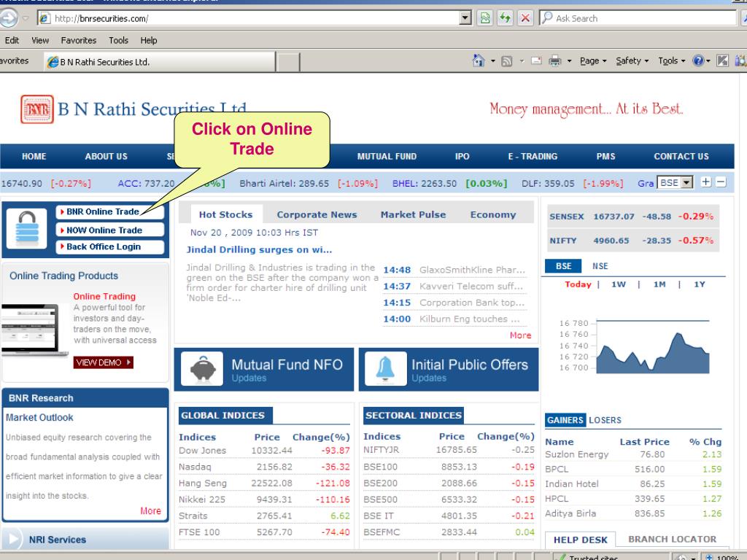This screenshot has width=747, height=560.
Task: Click the BNR logo on the page header
Action: 37,109
